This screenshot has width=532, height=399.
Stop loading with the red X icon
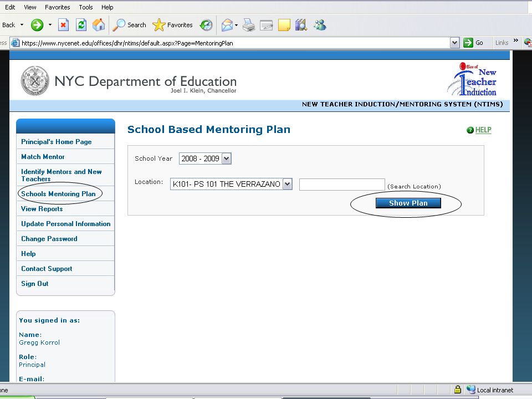pos(63,25)
